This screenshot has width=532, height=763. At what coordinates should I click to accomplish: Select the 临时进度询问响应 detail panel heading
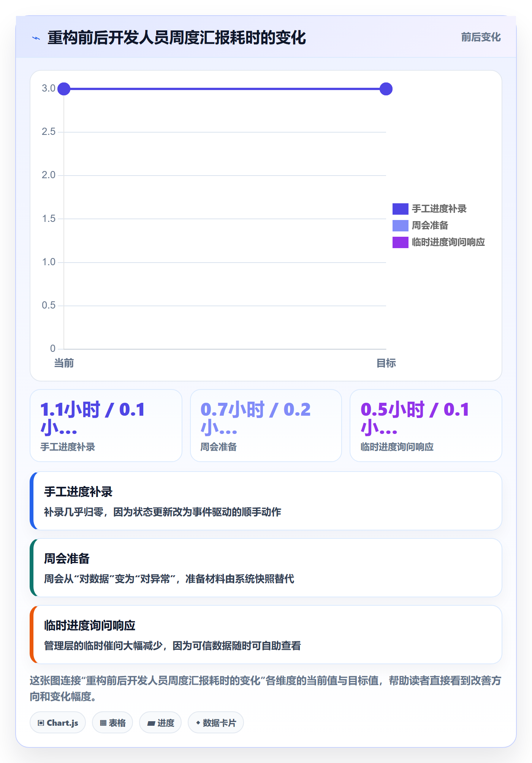pyautogui.click(x=90, y=625)
